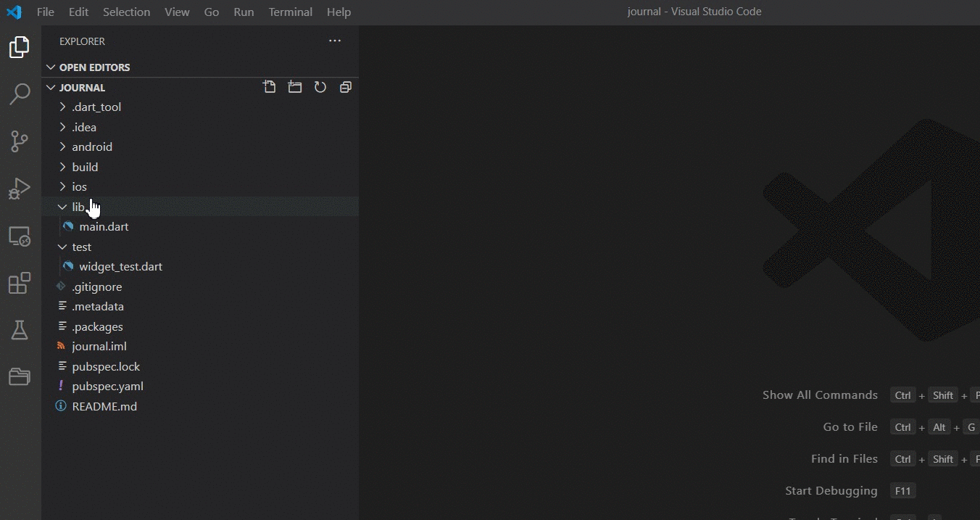Open the Selection menu
The image size is (980, 520).
pyautogui.click(x=126, y=12)
